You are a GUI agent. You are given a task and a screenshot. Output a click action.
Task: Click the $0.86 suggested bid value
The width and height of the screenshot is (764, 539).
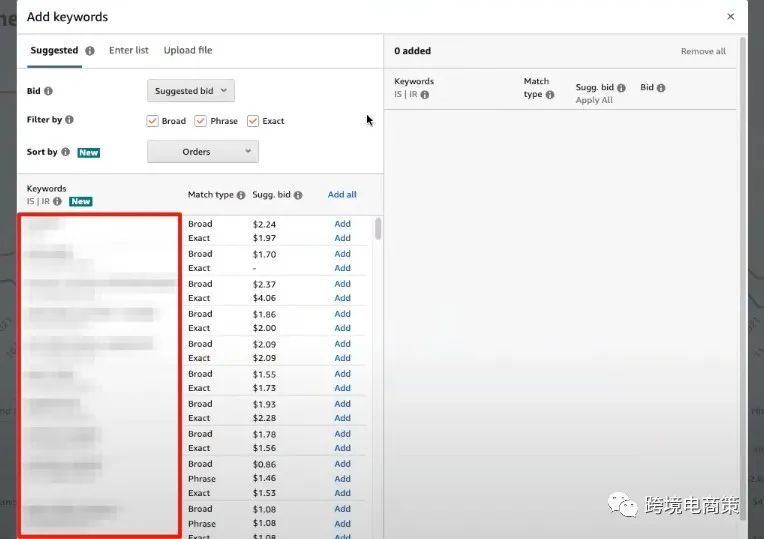click(x=264, y=464)
